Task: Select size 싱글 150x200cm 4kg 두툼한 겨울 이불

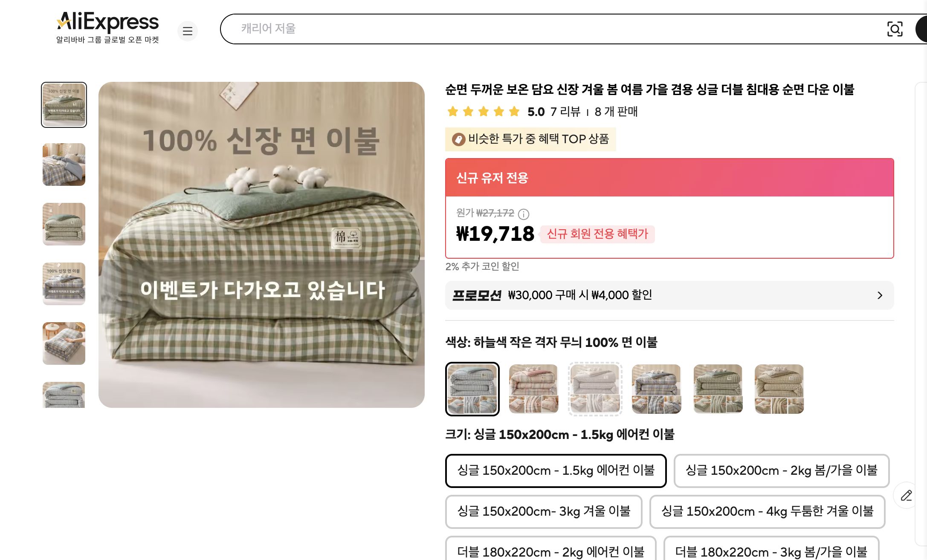Action: click(x=767, y=512)
